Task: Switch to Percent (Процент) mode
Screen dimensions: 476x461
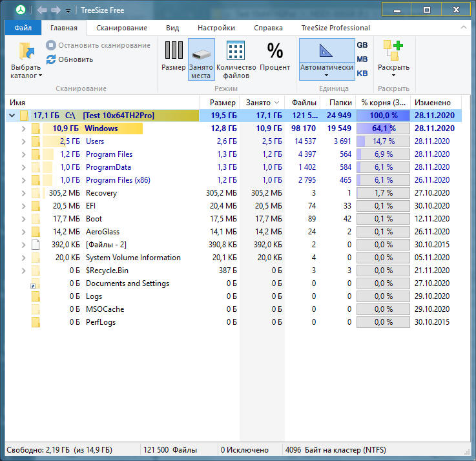Action: coord(274,56)
